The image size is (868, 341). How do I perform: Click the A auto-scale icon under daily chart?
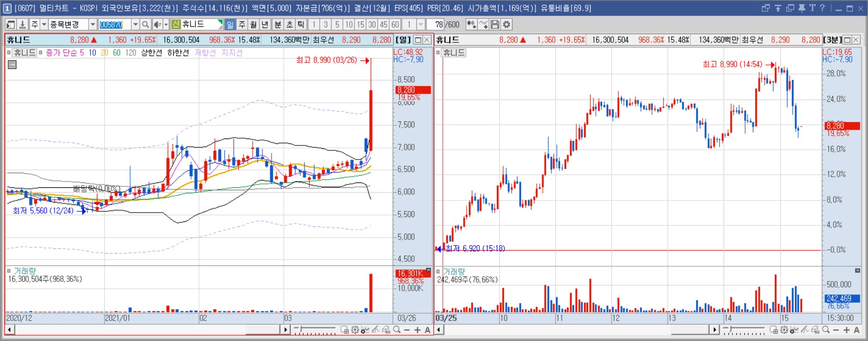428,330
